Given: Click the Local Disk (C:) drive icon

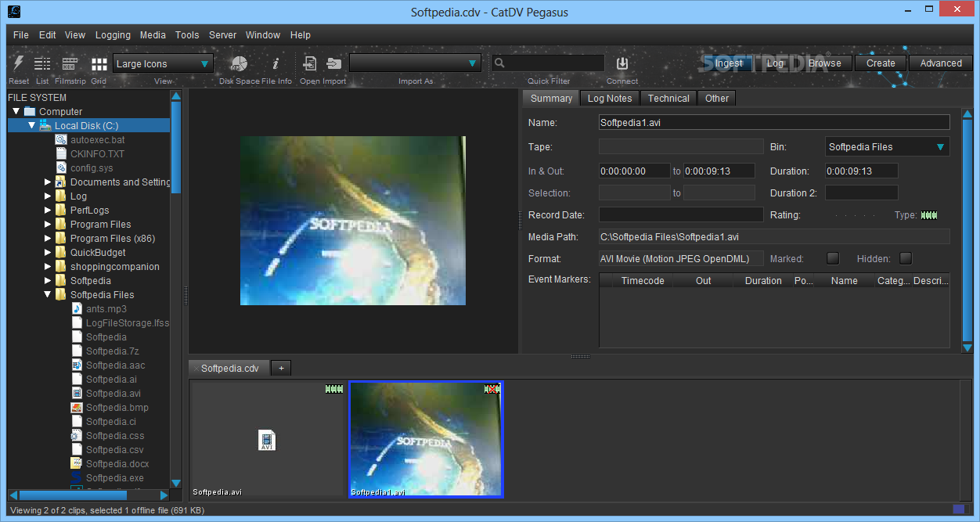Looking at the screenshot, I should (x=46, y=125).
